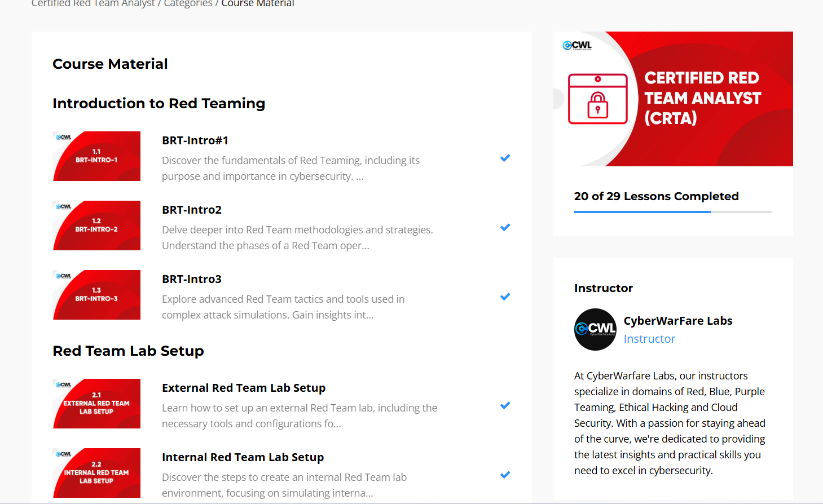Click the BRT-Intro3 completion checkmark
The width and height of the screenshot is (823, 504).
[505, 297]
